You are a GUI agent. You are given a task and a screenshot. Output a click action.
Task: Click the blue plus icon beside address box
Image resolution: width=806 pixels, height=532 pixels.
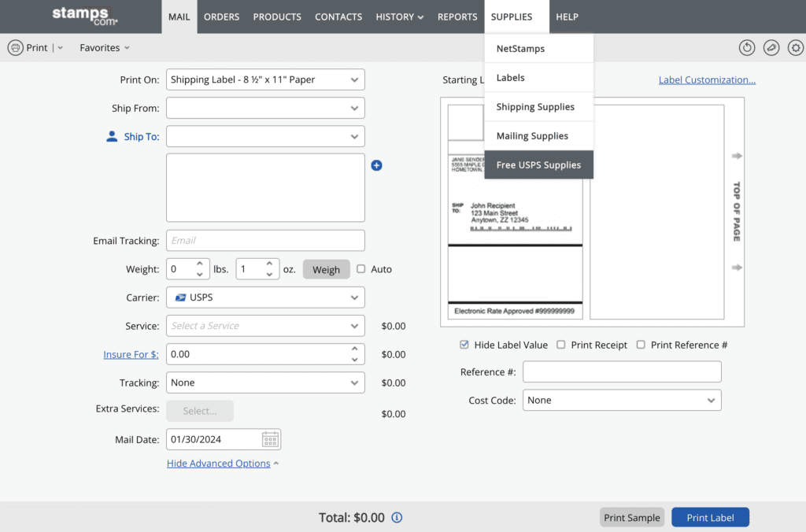[376, 165]
